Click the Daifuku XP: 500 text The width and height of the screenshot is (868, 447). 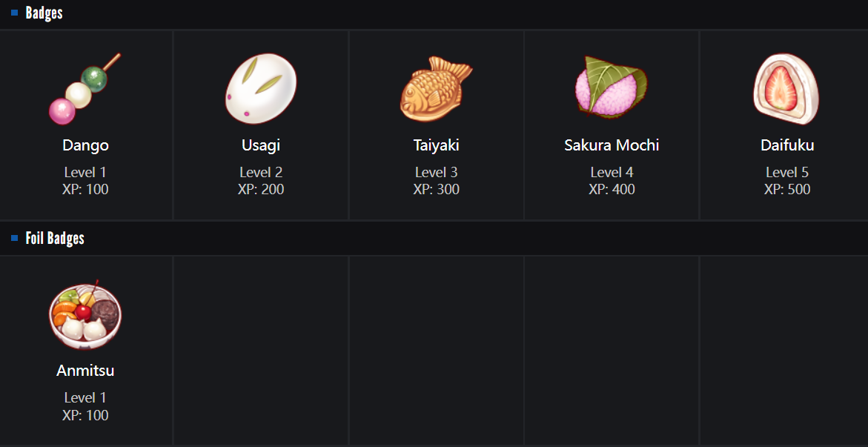pos(787,189)
